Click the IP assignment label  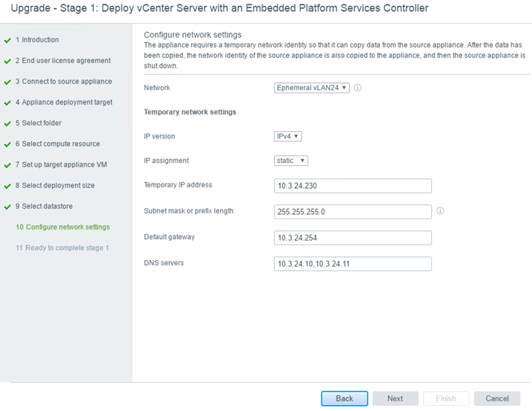point(166,161)
